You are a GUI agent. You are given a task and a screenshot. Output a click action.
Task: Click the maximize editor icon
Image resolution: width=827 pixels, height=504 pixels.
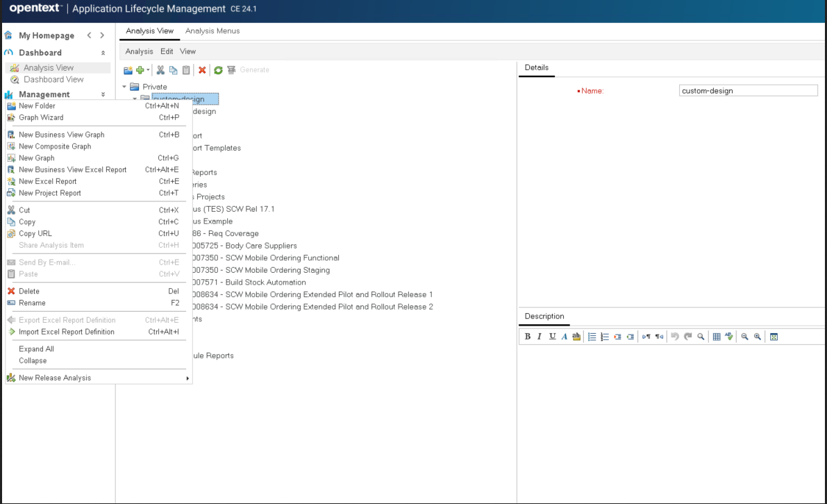[x=774, y=337]
